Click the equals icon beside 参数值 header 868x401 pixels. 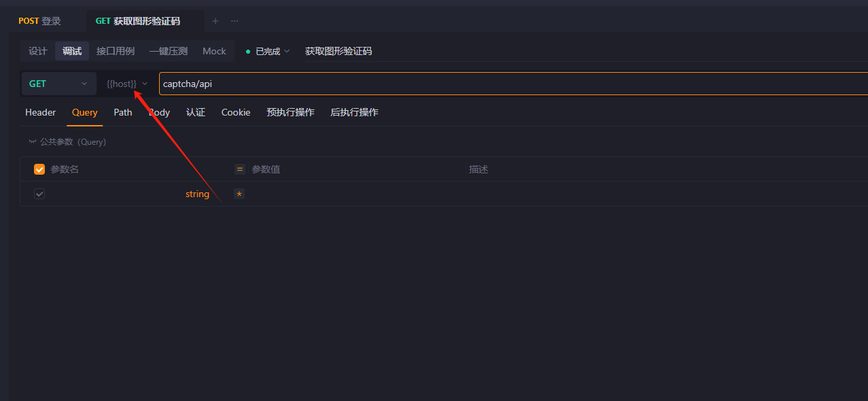pyautogui.click(x=239, y=169)
